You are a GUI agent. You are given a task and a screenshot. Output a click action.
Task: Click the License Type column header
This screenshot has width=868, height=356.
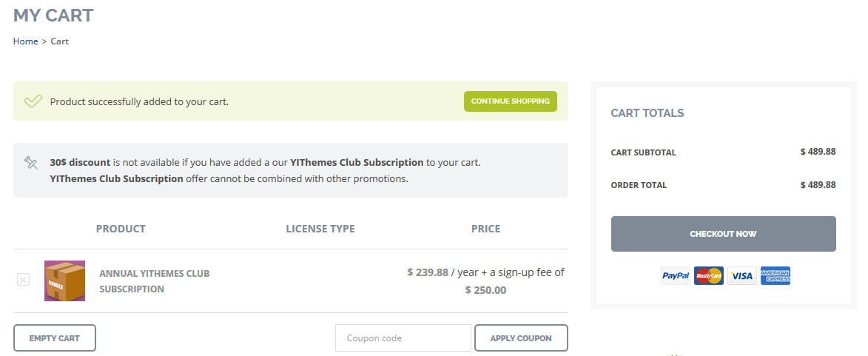320,229
